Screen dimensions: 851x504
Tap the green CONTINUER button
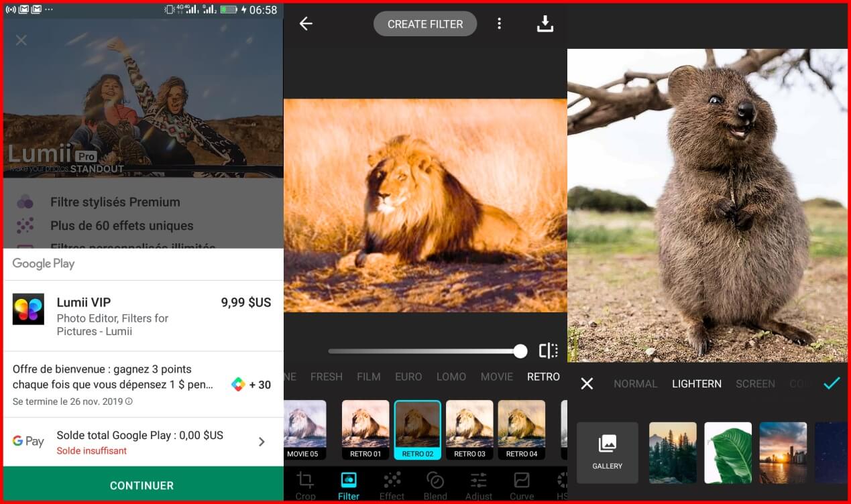[141, 485]
